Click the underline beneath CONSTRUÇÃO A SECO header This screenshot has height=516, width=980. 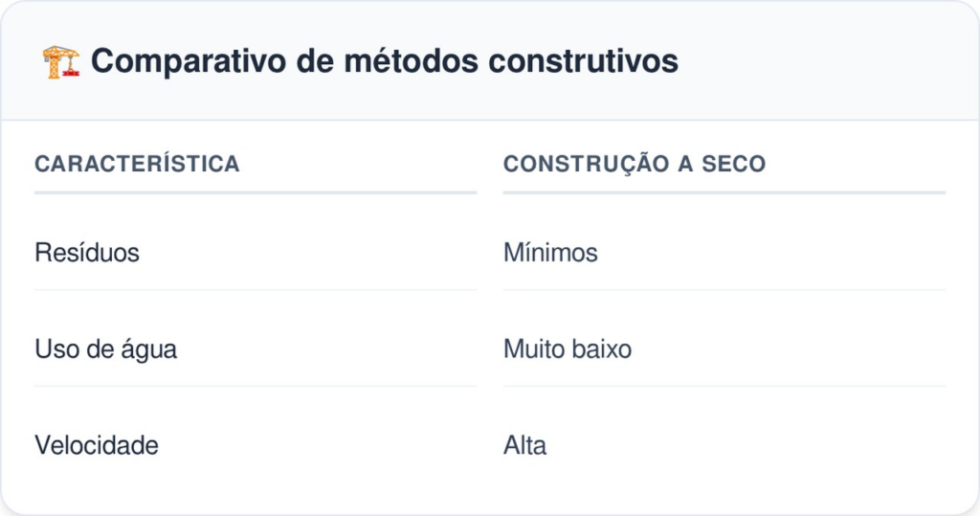(x=724, y=192)
